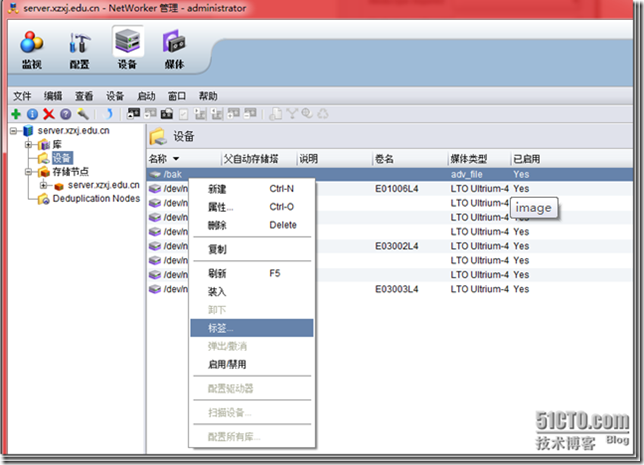Click the 已启用 column header

click(571, 159)
